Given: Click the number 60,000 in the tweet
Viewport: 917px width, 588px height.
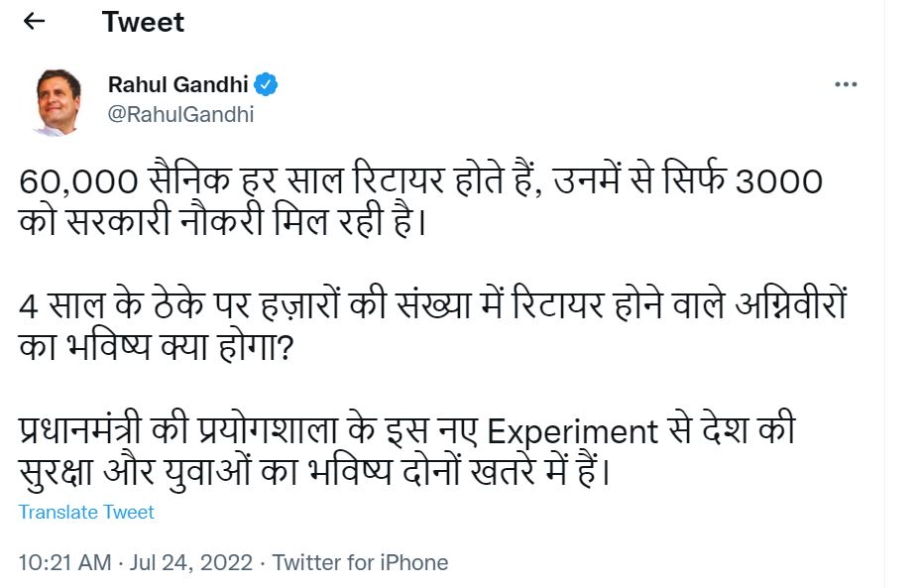Looking at the screenshot, I should tap(75, 183).
